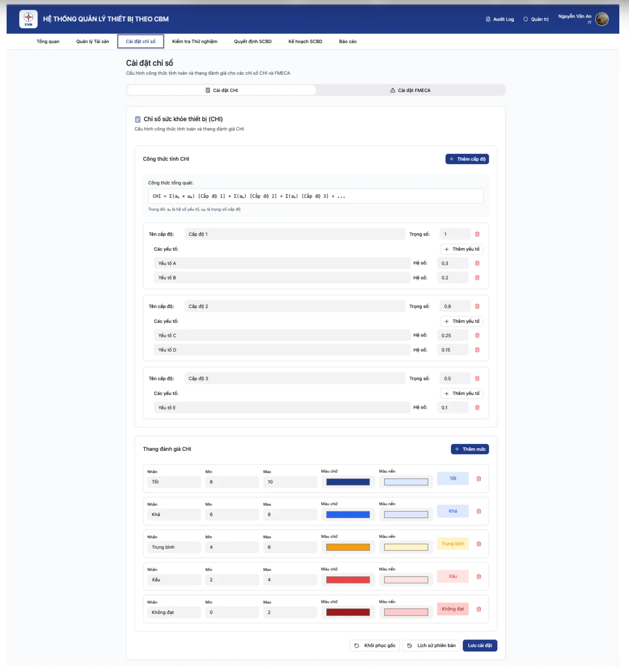Delete level Cấp độ 1
This screenshot has height=672, width=629.
coord(477,234)
